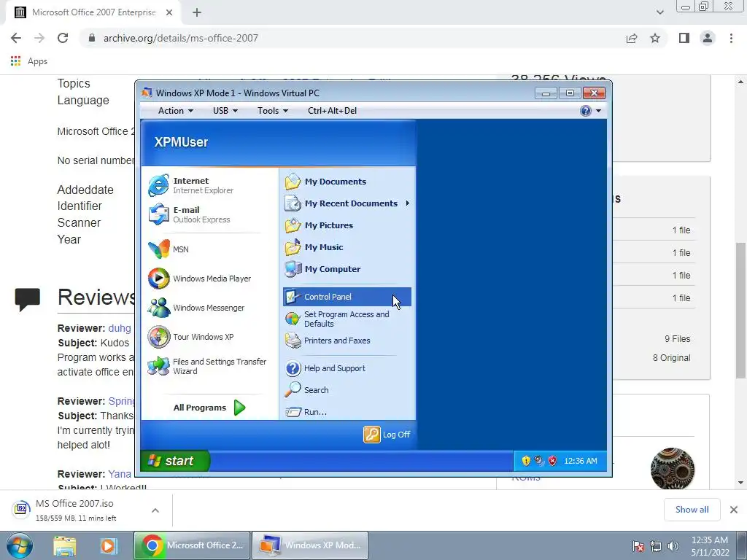Viewport: 747px width, 560px height.
Task: Launch Windows Media Player
Action: pos(199,279)
